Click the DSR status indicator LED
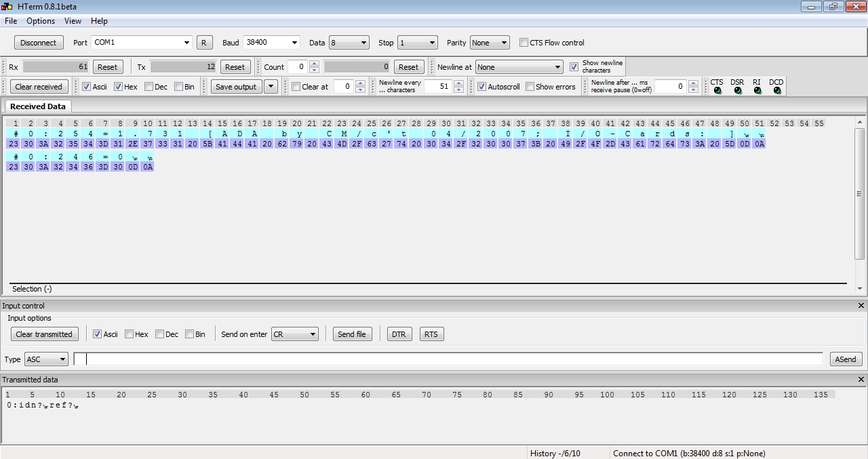Viewport: 868px width, 459px height. (x=738, y=91)
